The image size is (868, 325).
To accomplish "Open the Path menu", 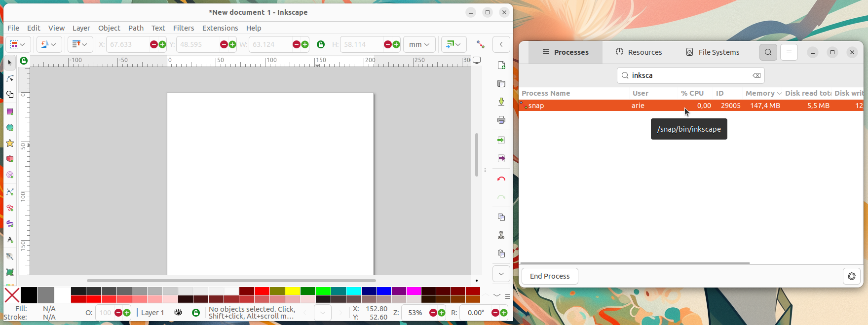I will pyautogui.click(x=136, y=28).
